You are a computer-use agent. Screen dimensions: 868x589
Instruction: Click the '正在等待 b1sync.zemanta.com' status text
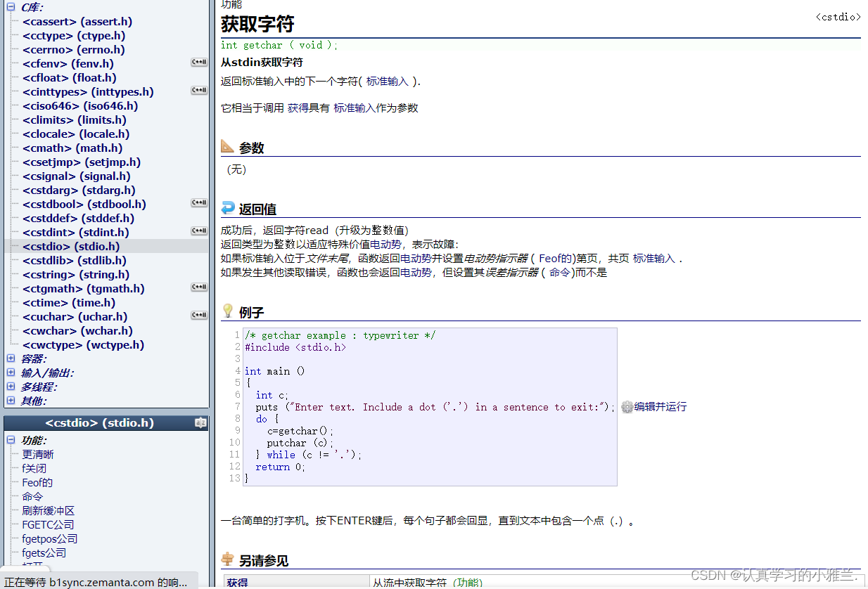coord(97,582)
